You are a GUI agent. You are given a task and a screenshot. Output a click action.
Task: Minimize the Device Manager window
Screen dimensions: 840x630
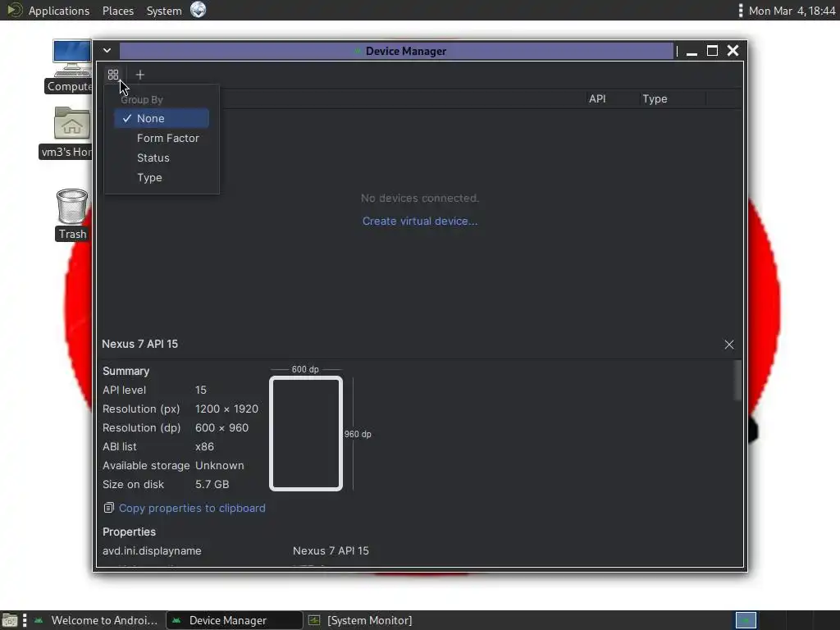pos(692,52)
